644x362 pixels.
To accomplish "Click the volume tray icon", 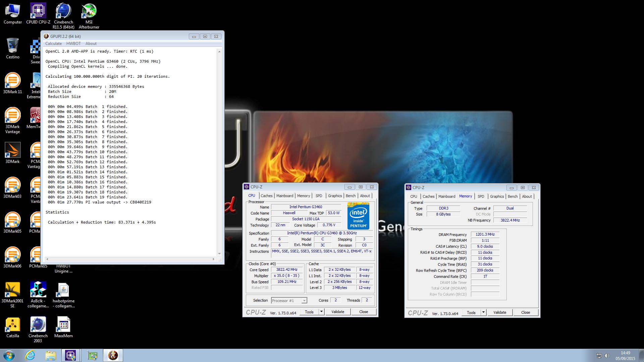I will tap(607, 356).
